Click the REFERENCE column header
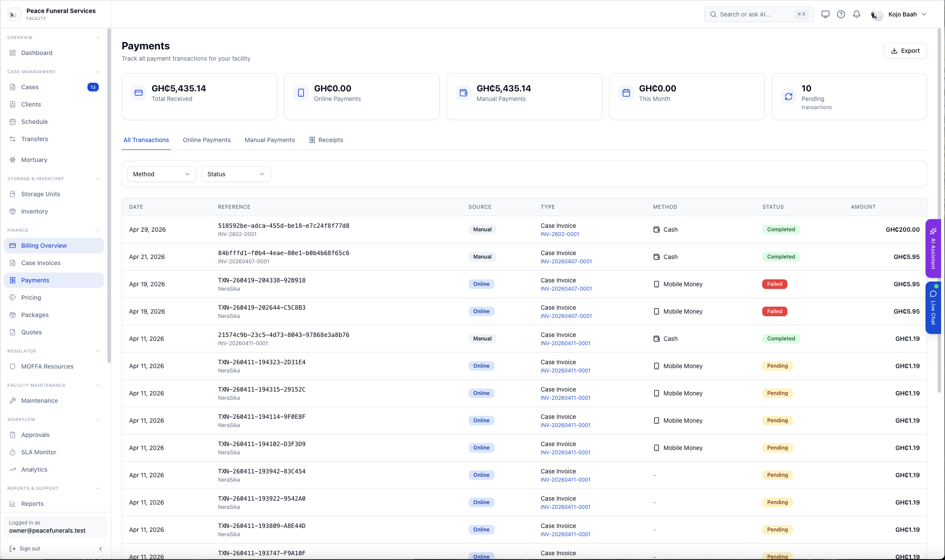 point(234,207)
